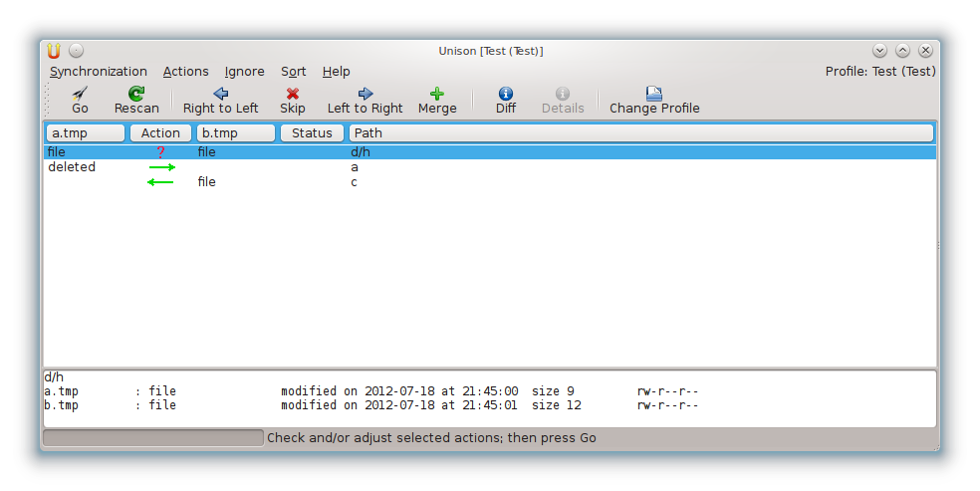980x491 pixels.
Task: Click the green left arrow for path c
Action: coord(160,182)
